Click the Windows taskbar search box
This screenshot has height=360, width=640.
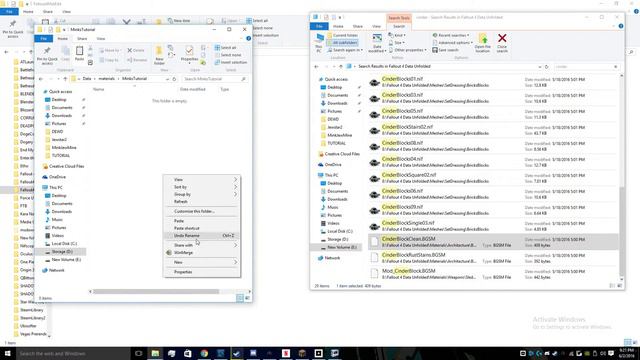pos(73,353)
